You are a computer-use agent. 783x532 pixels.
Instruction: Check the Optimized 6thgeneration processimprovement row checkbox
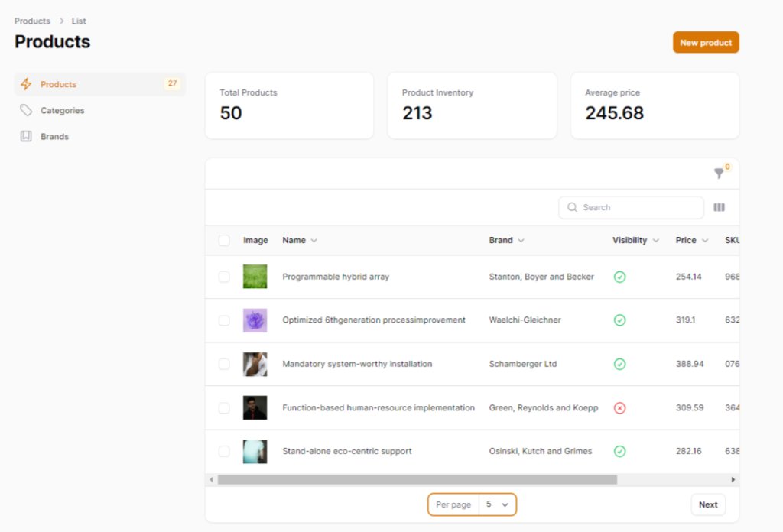pos(224,320)
